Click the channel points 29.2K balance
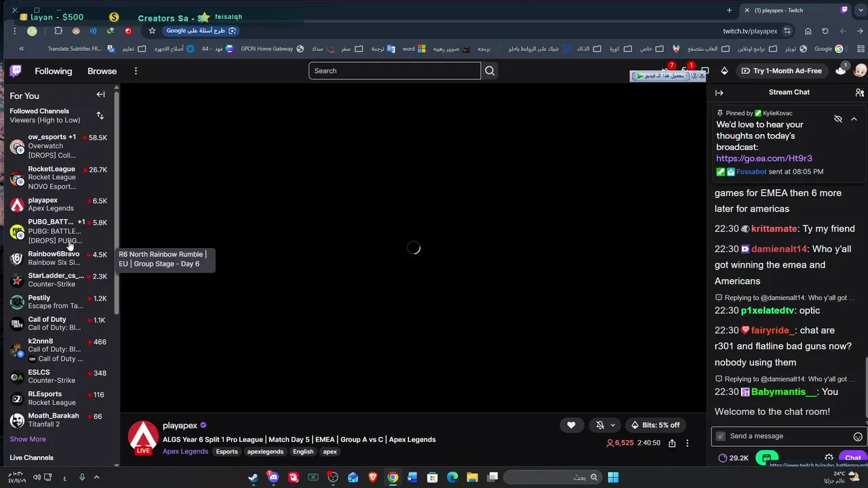 tap(733, 458)
